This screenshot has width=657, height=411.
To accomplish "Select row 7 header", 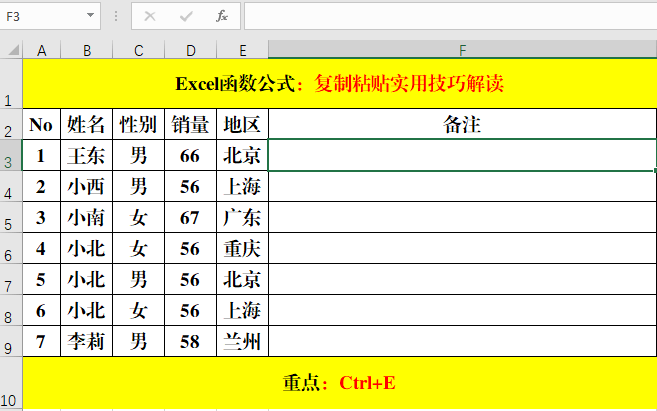I will [x=11, y=279].
